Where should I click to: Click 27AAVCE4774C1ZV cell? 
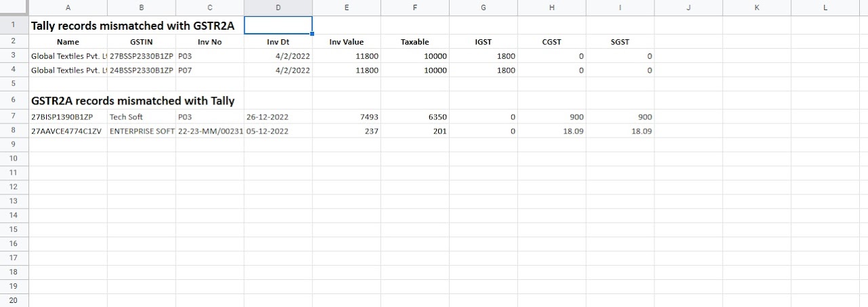point(68,131)
